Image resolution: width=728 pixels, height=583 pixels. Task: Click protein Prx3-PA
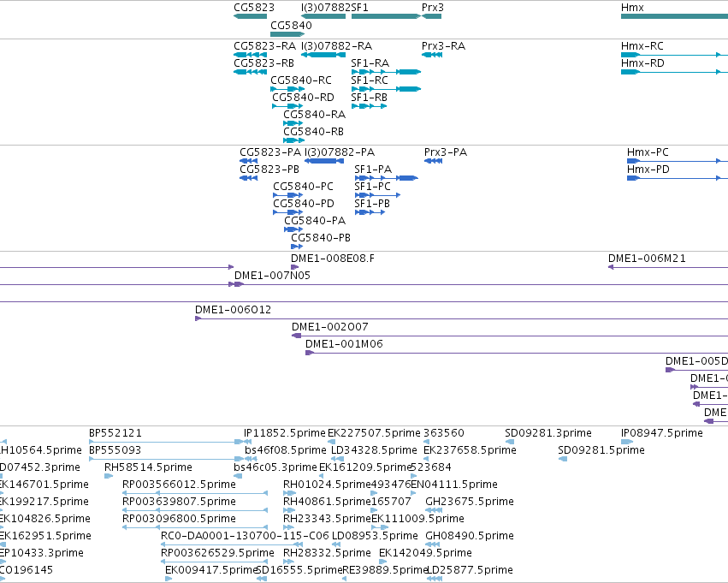tap(446, 152)
